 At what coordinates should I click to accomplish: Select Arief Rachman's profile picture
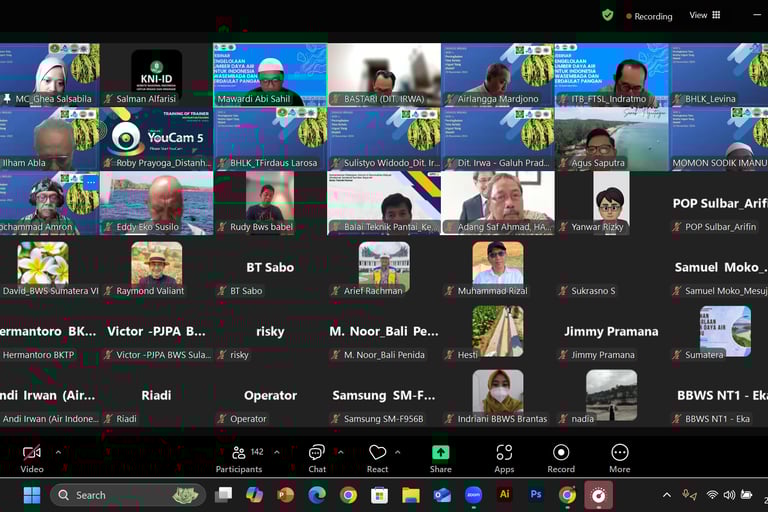tap(384, 265)
